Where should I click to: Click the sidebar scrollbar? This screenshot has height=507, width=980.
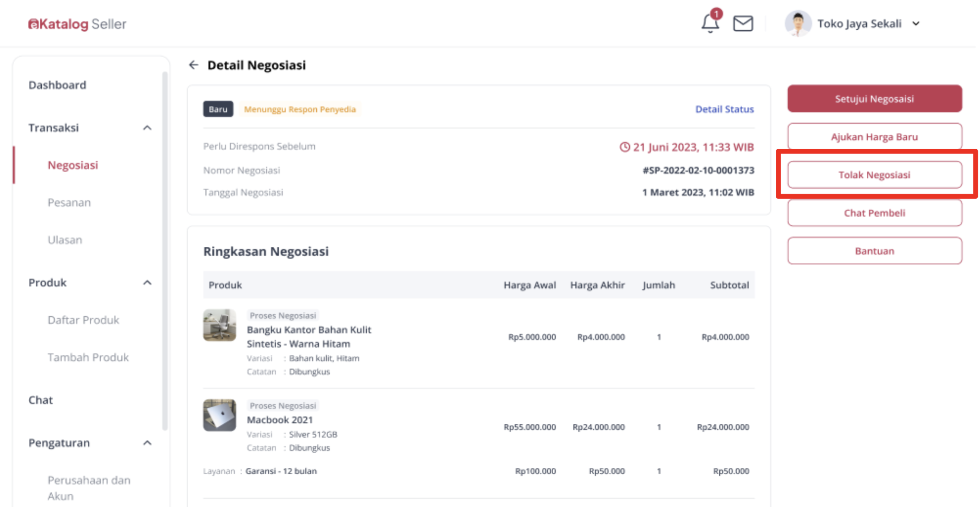(165, 251)
